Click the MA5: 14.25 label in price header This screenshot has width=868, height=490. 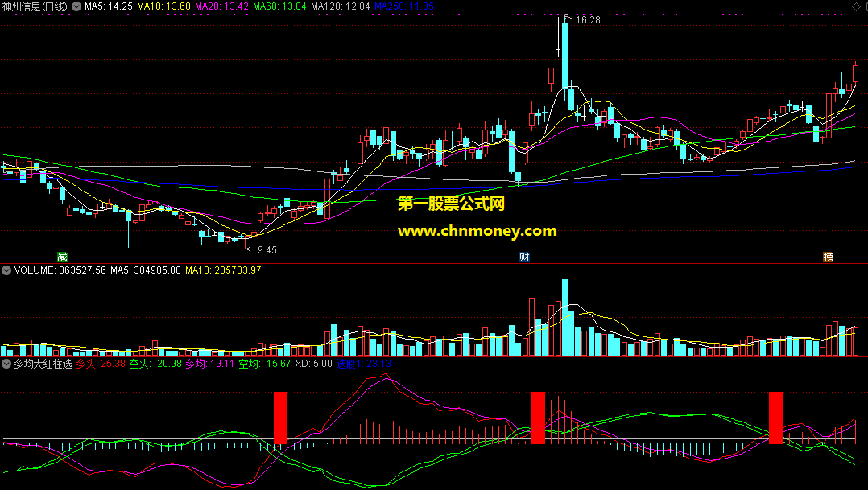(109, 6)
